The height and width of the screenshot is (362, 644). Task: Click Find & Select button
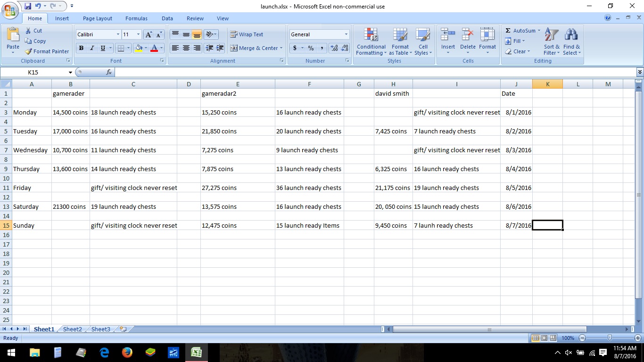pos(571,41)
